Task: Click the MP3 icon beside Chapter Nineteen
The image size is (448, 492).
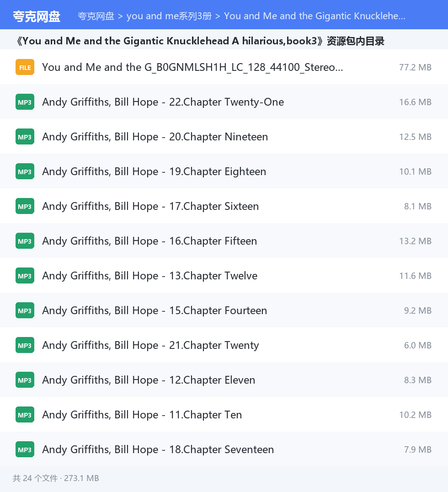Action: click(25, 137)
